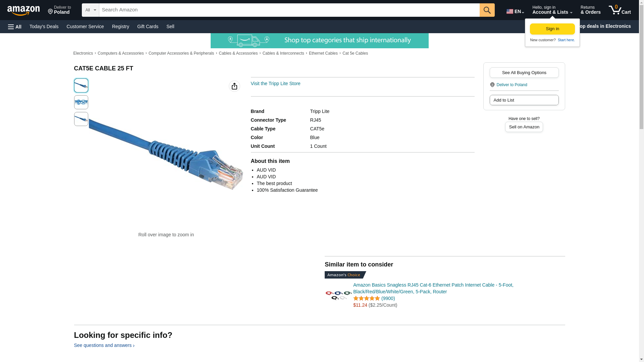Click the yellow Sign in button

pos(552,29)
